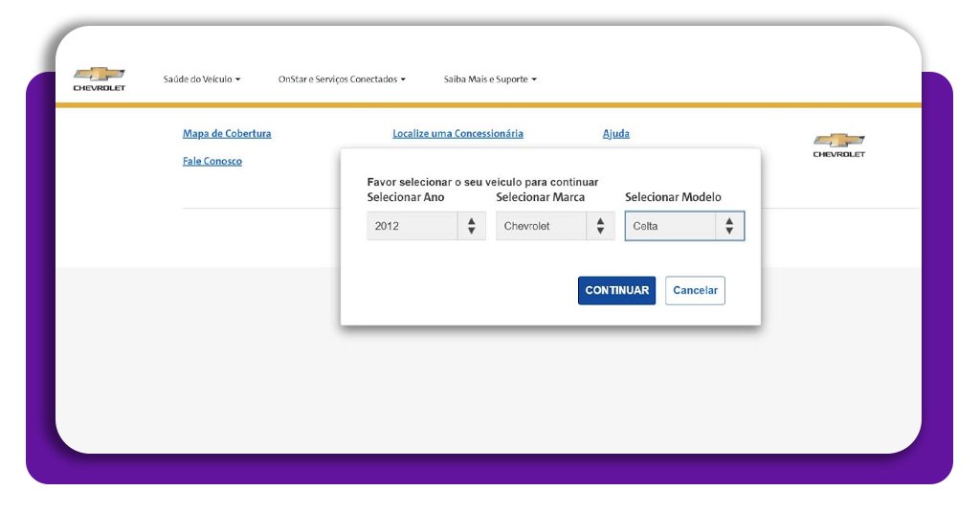The width and height of the screenshot is (980, 513).
Task: Open the Localize uma Concessionária link
Action: pos(457,134)
